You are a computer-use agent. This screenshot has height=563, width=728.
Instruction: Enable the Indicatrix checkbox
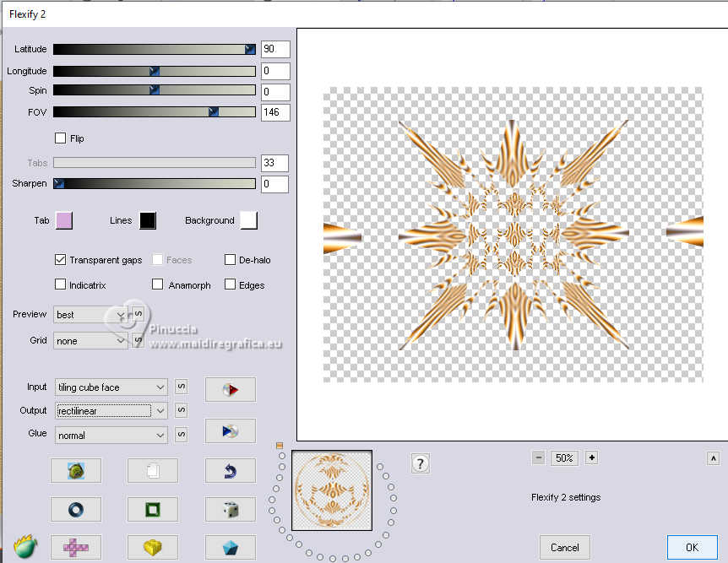coord(60,284)
